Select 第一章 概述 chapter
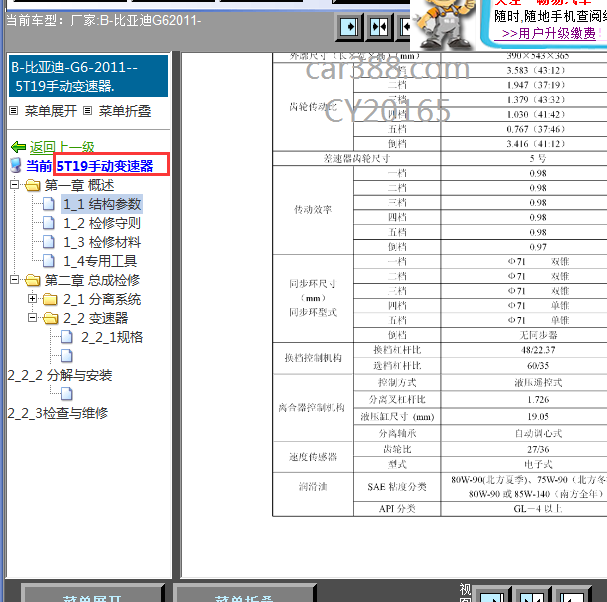The width and height of the screenshot is (607, 602). point(79,185)
